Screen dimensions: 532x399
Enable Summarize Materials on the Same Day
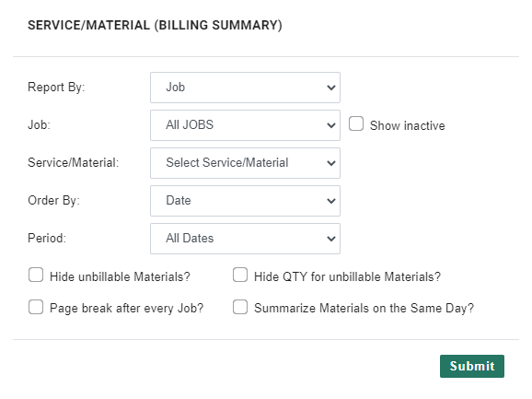(240, 307)
